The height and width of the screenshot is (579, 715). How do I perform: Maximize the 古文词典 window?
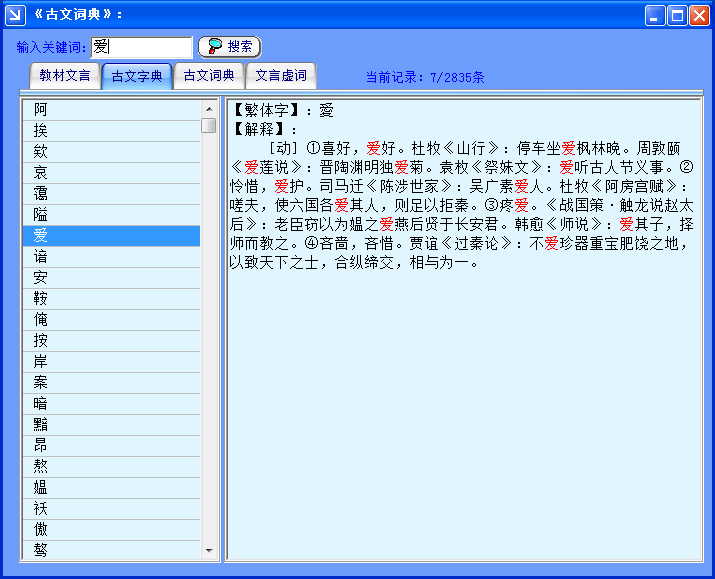[676, 15]
